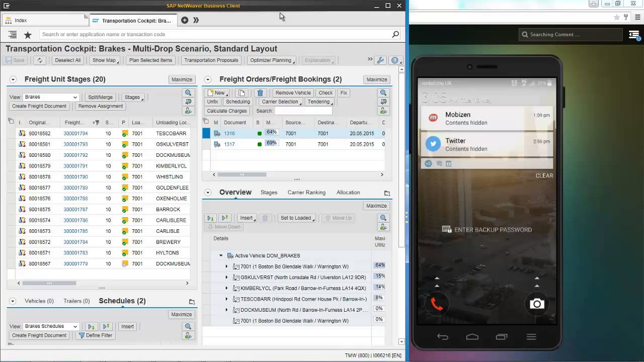
Task: Collapse the Active Vehicle DOM_BRAKES tree node
Action: [221, 255]
